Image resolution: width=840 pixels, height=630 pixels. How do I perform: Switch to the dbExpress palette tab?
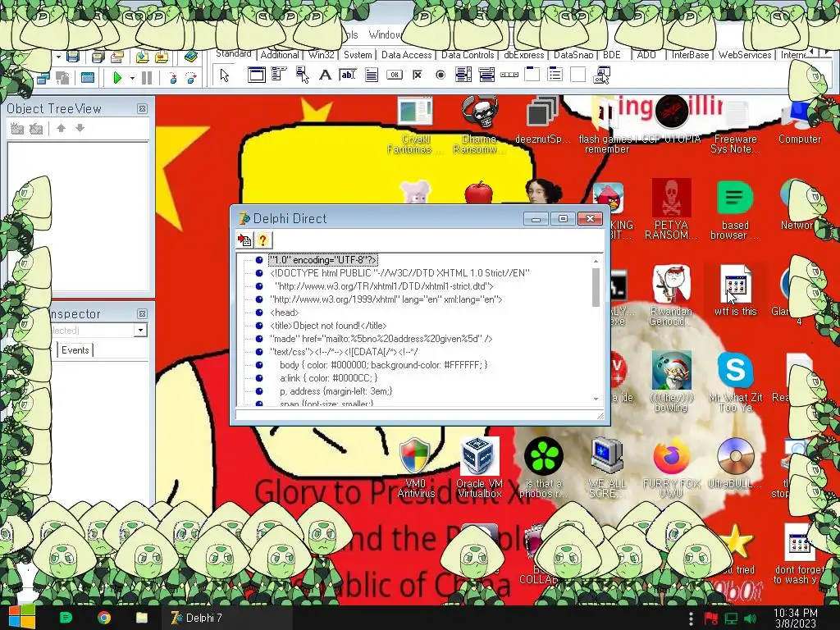coord(523,55)
